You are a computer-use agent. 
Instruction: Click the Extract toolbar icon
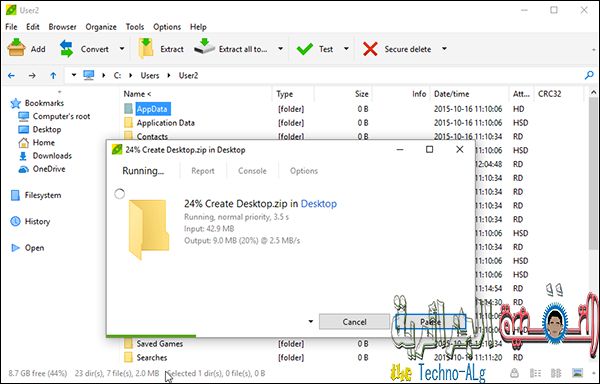pyautogui.click(x=146, y=48)
